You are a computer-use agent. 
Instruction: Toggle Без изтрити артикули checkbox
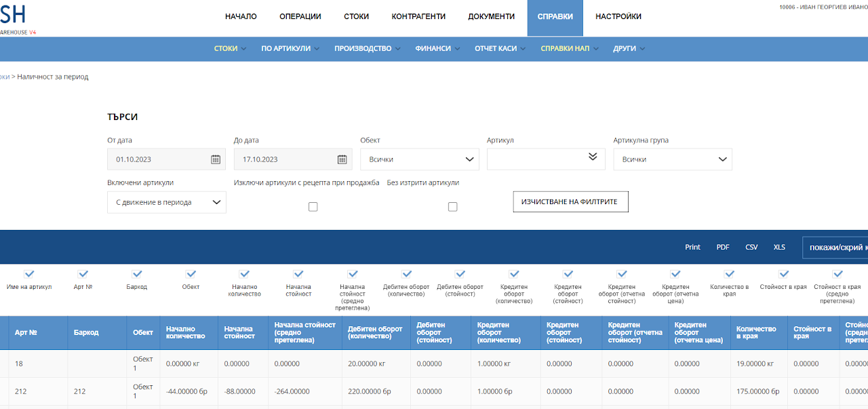click(452, 207)
